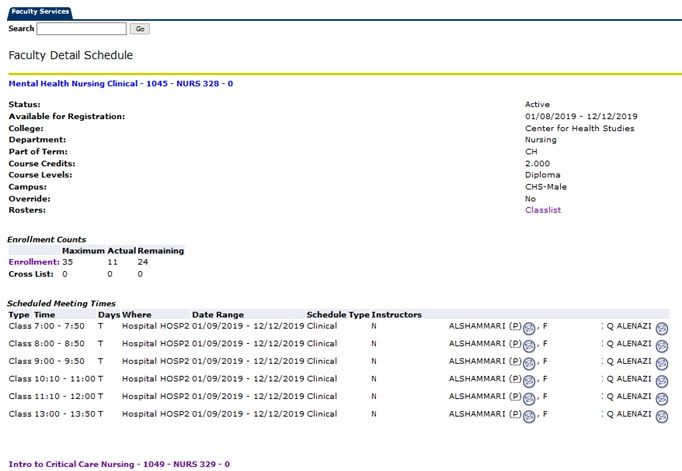
Task: Select registration dates 01/08/2019 - 12/12/2019
Action: click(x=581, y=116)
